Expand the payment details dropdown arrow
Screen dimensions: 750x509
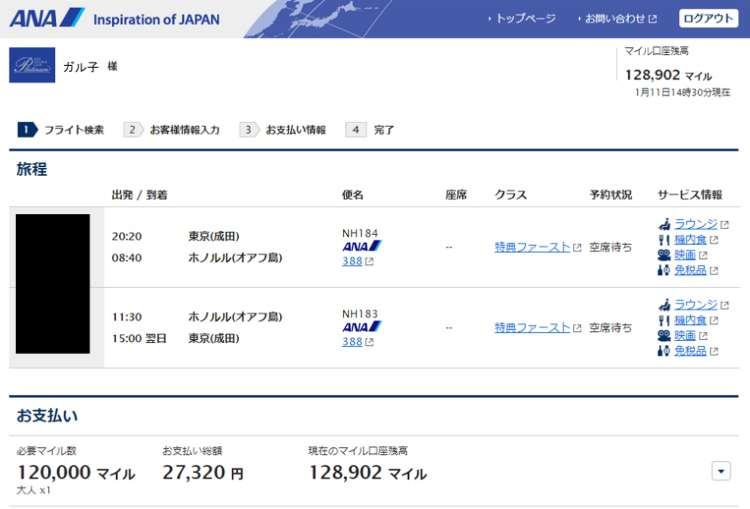pyautogui.click(x=721, y=471)
